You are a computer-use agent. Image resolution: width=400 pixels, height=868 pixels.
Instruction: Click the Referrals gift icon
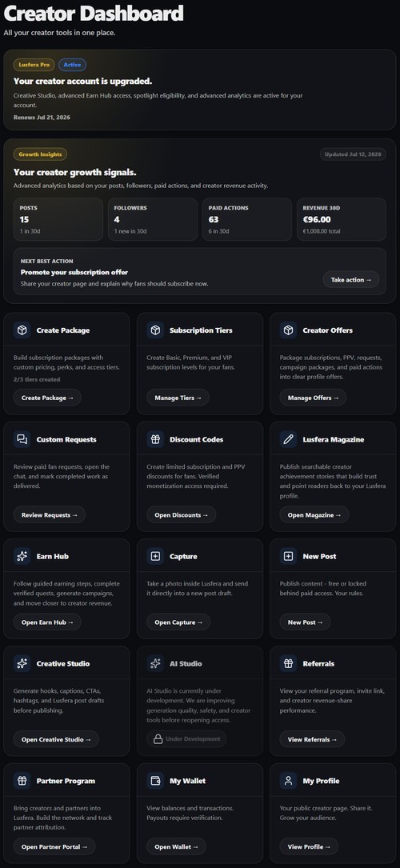(288, 663)
